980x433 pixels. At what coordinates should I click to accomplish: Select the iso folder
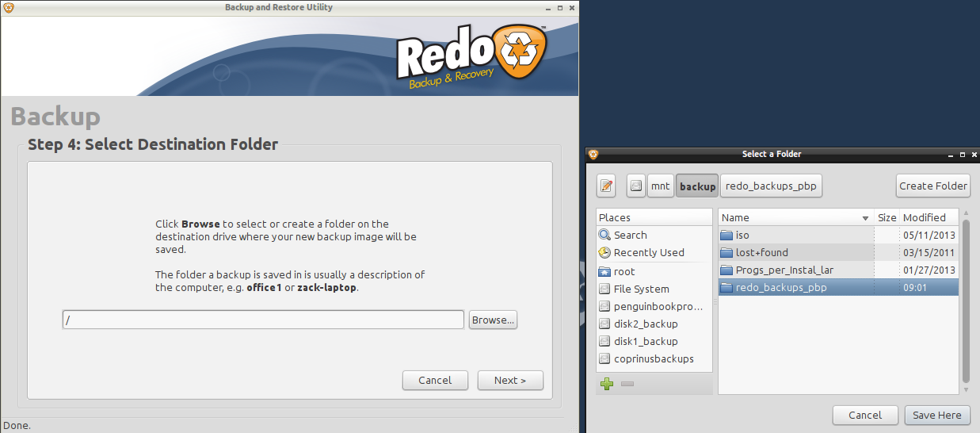(x=742, y=235)
